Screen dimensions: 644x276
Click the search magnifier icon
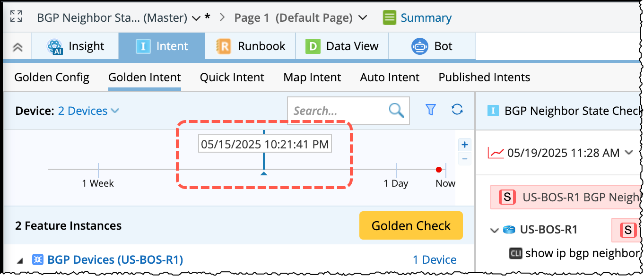tap(396, 111)
